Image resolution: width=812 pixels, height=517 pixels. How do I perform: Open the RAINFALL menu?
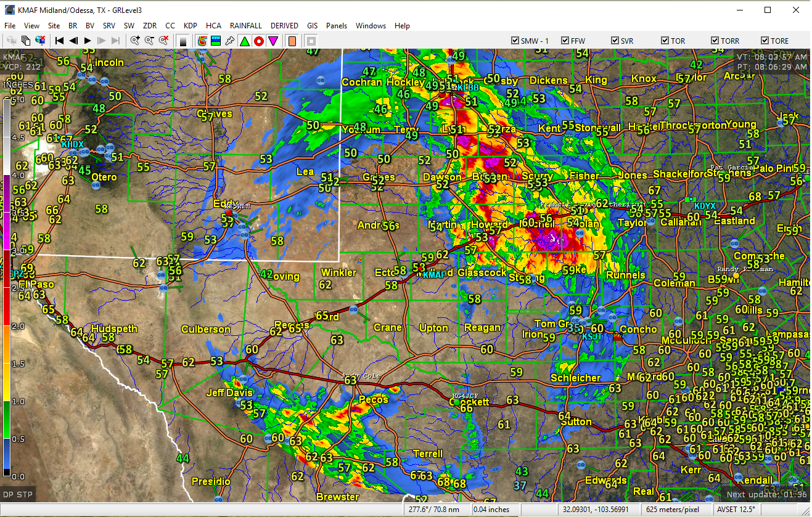coord(246,25)
